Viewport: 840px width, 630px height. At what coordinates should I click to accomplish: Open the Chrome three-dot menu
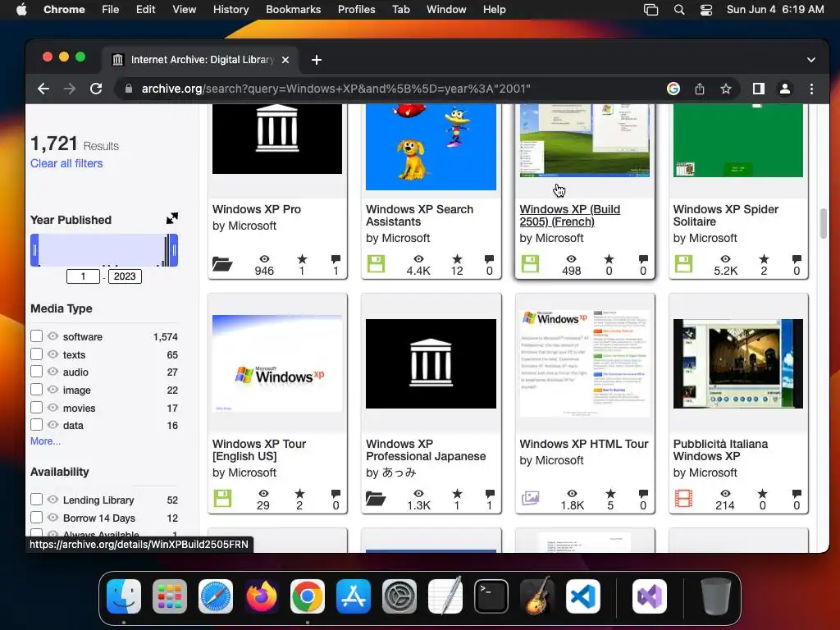(x=811, y=89)
